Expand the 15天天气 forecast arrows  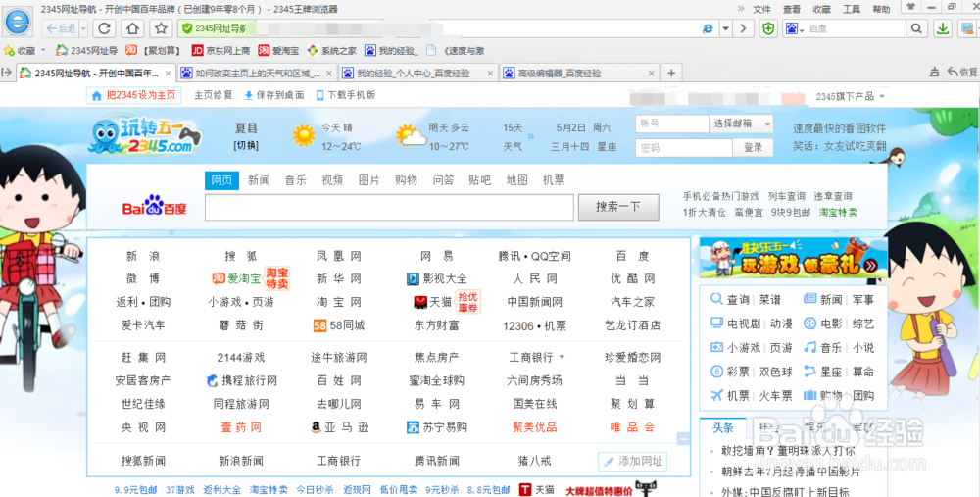click(x=530, y=135)
